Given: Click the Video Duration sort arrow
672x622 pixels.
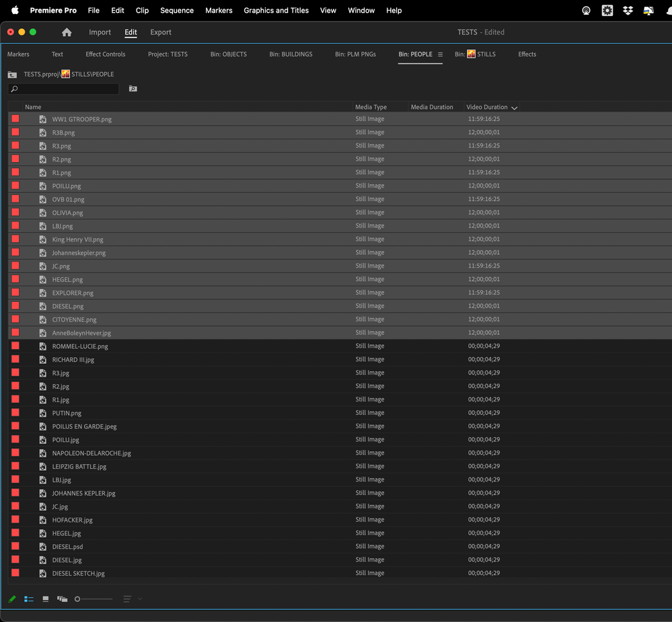Looking at the screenshot, I should pos(515,108).
